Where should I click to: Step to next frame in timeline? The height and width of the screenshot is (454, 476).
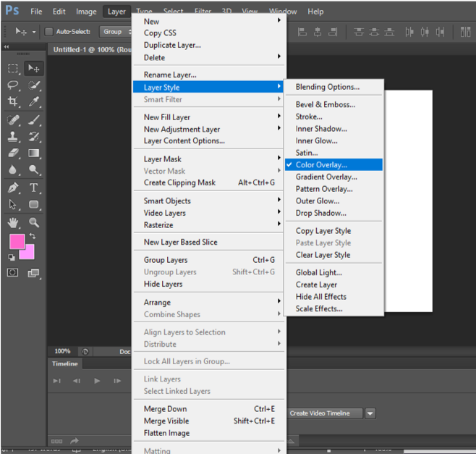(x=117, y=381)
